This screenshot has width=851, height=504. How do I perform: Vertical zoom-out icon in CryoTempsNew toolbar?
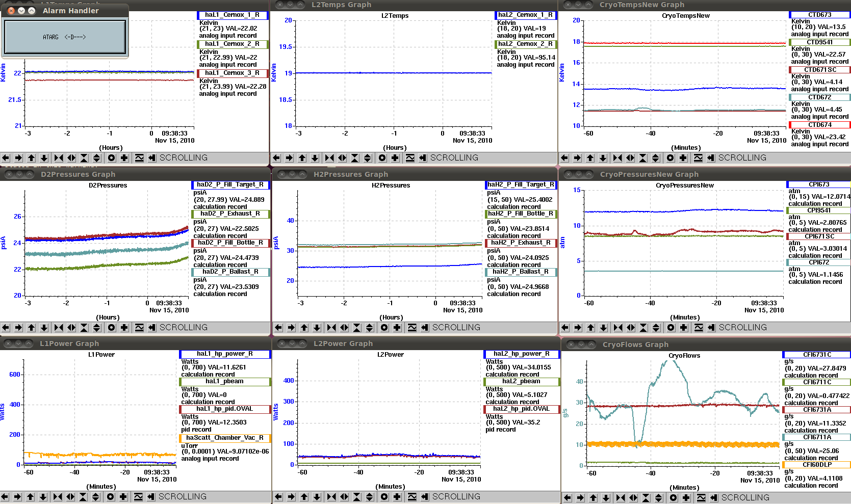tap(656, 158)
